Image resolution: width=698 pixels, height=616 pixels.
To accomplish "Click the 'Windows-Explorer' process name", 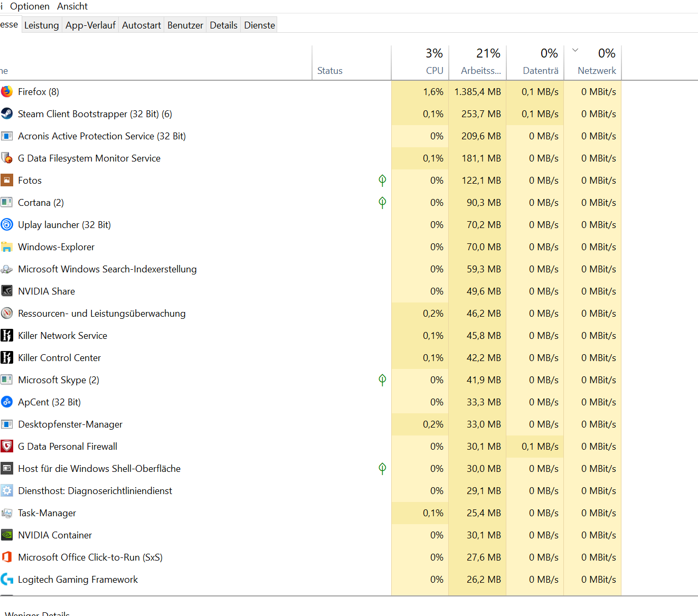I will click(x=56, y=247).
